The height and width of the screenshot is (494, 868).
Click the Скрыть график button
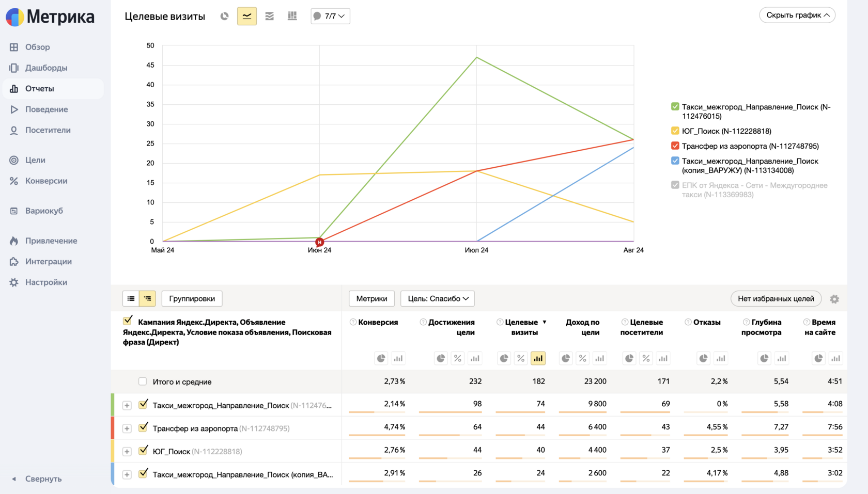click(797, 15)
